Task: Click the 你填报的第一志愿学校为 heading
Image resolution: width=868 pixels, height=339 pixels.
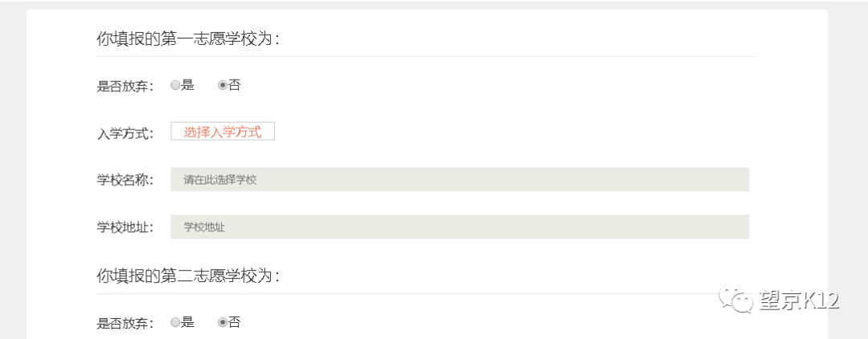Action: pyautogui.click(x=187, y=39)
